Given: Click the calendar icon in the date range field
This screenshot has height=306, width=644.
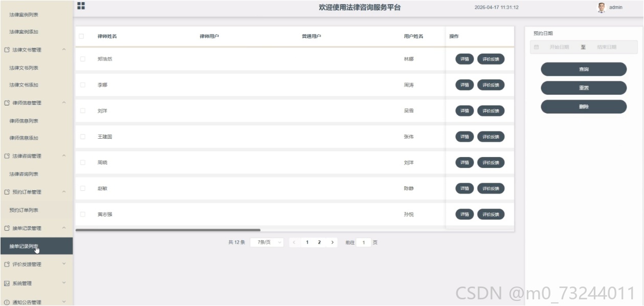Looking at the screenshot, I should (537, 47).
